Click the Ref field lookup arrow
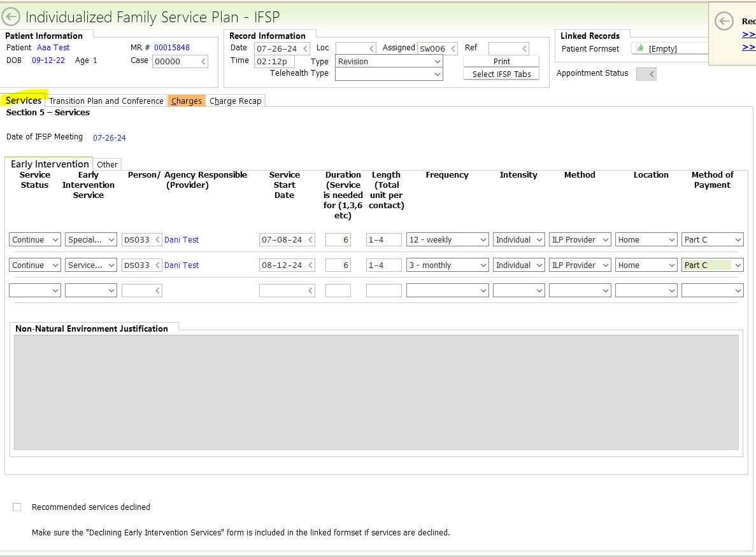Screen dimensions: 756x557 (x=524, y=49)
